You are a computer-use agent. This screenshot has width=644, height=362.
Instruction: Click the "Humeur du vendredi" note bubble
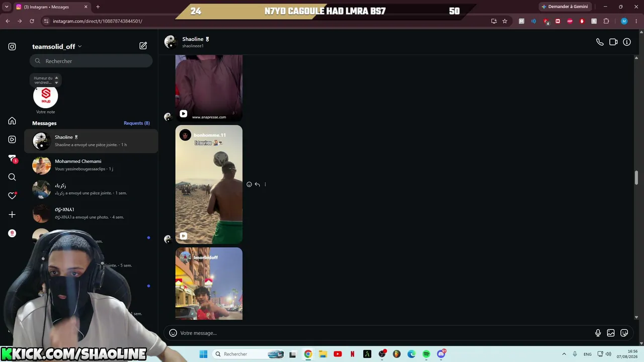click(x=46, y=80)
